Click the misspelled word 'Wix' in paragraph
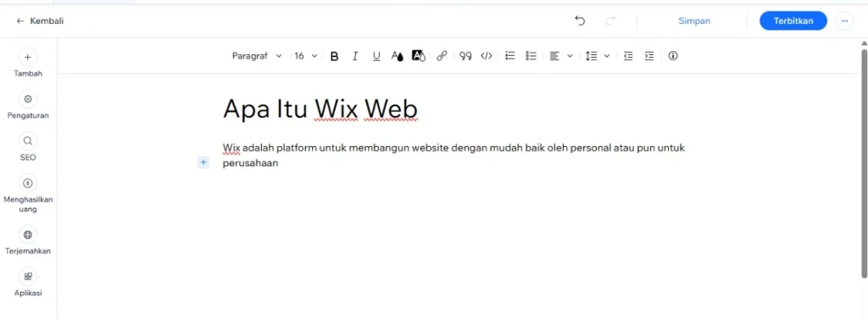Image resolution: width=868 pixels, height=319 pixels. point(231,148)
